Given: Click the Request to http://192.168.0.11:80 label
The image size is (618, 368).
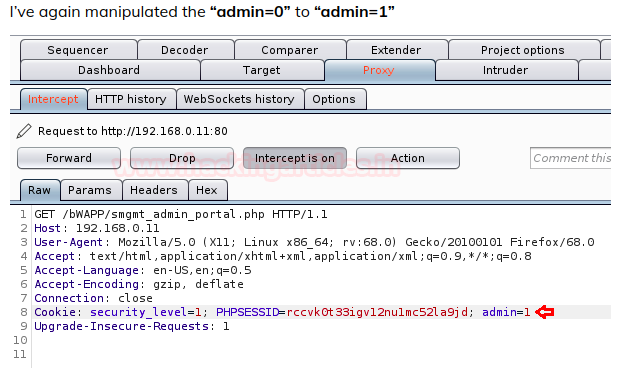Looking at the screenshot, I should pos(133,131).
